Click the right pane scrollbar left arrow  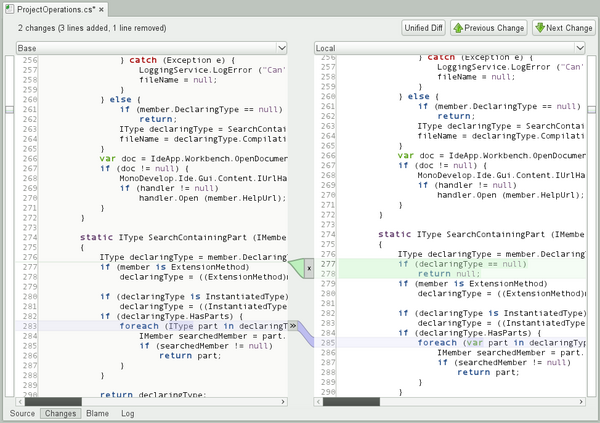(x=319, y=402)
